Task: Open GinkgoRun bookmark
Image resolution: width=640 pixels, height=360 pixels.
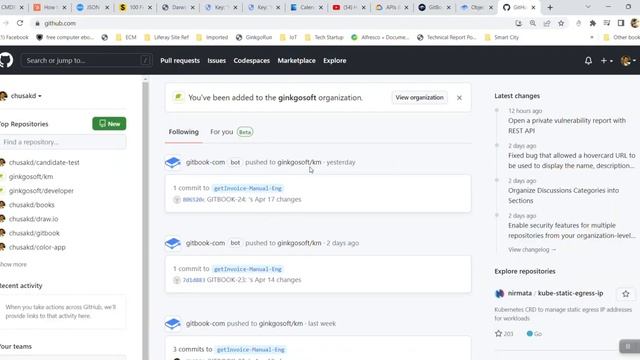Action: pos(254,37)
